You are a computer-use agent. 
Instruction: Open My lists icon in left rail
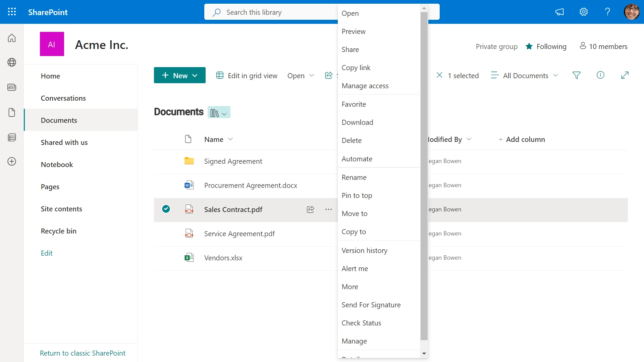[x=12, y=137]
